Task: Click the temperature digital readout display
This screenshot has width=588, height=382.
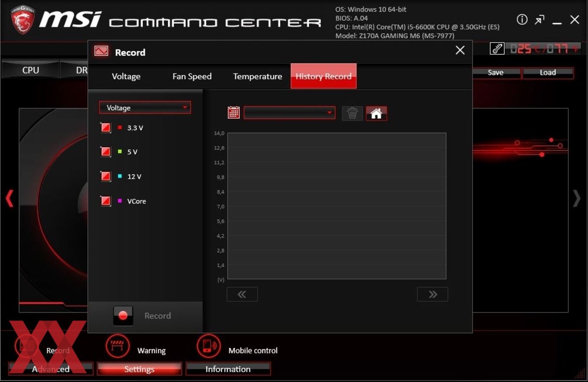Action: pyautogui.click(x=545, y=48)
